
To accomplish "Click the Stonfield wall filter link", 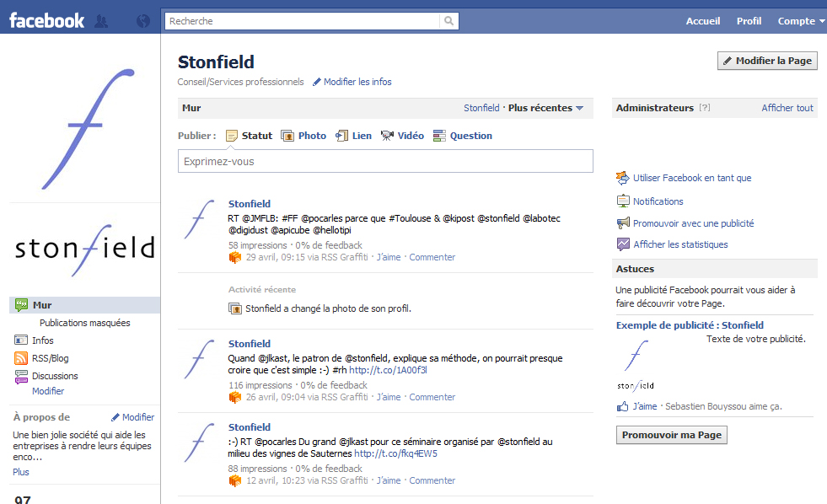I will pyautogui.click(x=481, y=108).
